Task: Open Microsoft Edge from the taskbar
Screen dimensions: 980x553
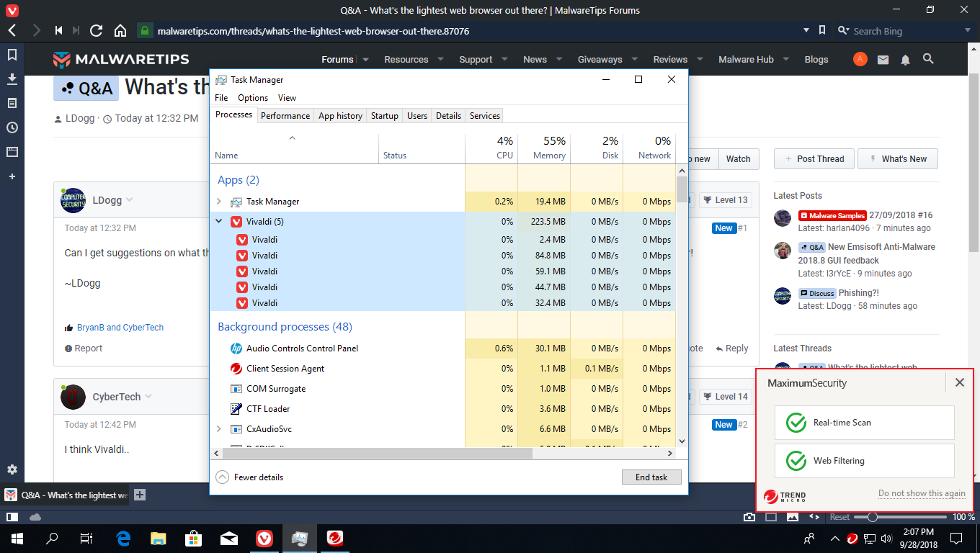Action: pyautogui.click(x=123, y=538)
